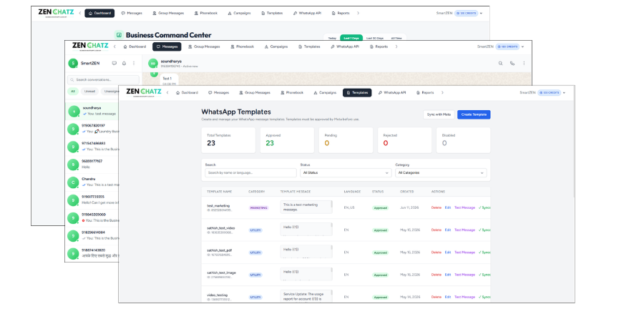Click the template search input field
The width and height of the screenshot is (644, 309).
click(x=250, y=173)
